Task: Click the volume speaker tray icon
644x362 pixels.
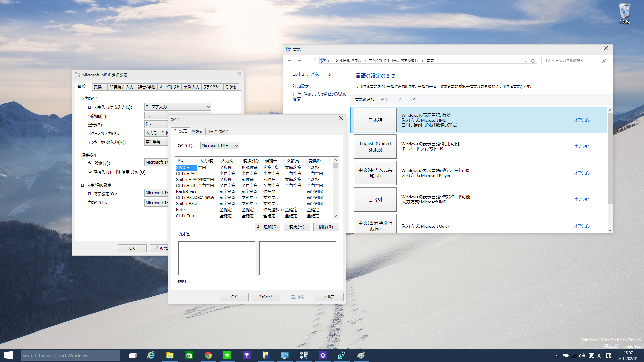Action: pyautogui.click(x=582, y=356)
